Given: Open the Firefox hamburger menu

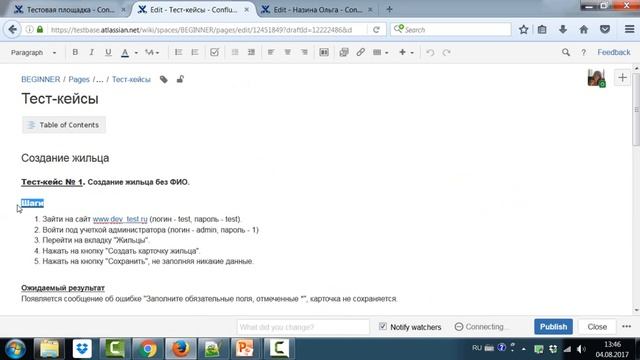Looking at the screenshot, I should click(629, 29).
